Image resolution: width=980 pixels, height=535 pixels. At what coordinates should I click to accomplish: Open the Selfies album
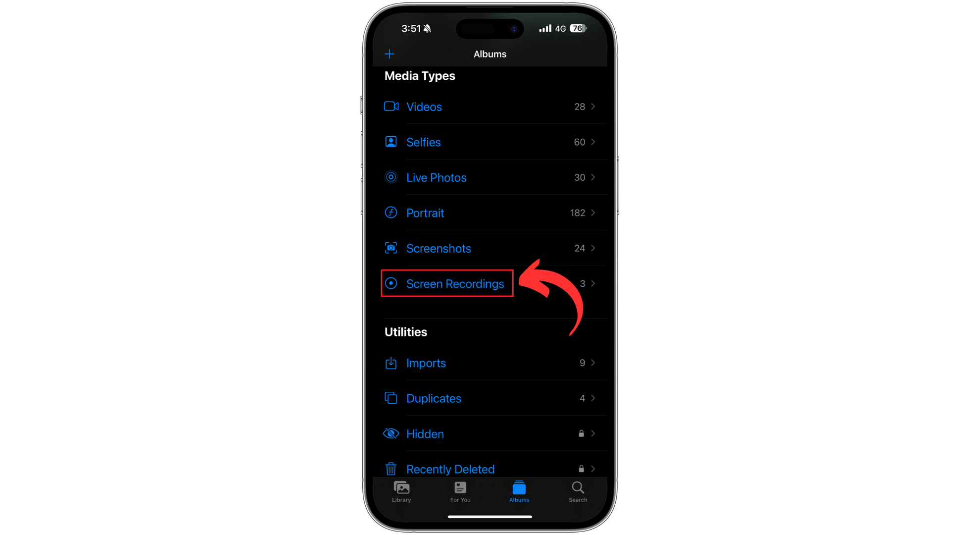point(490,142)
